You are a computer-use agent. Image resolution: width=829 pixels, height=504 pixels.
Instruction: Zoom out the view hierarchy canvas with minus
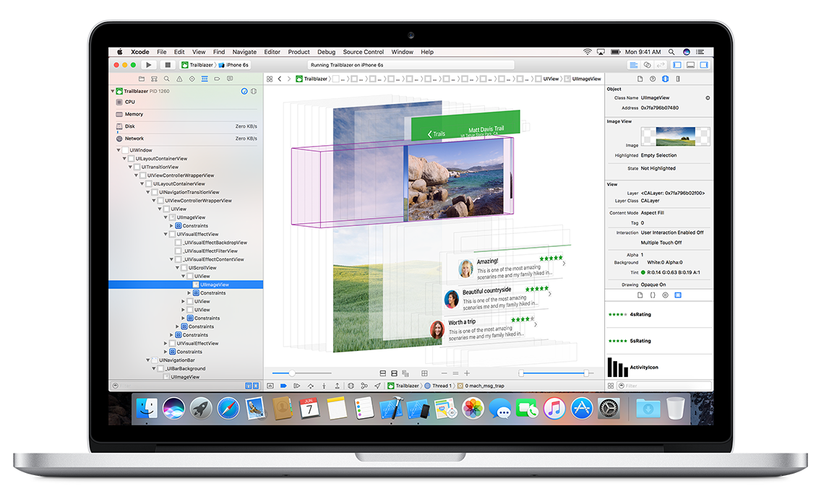(x=444, y=373)
